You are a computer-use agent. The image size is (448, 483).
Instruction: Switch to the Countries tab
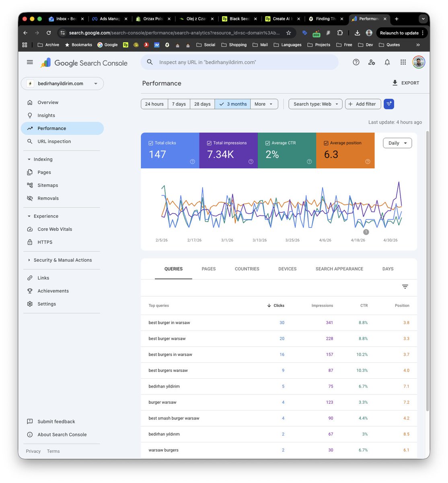247,269
